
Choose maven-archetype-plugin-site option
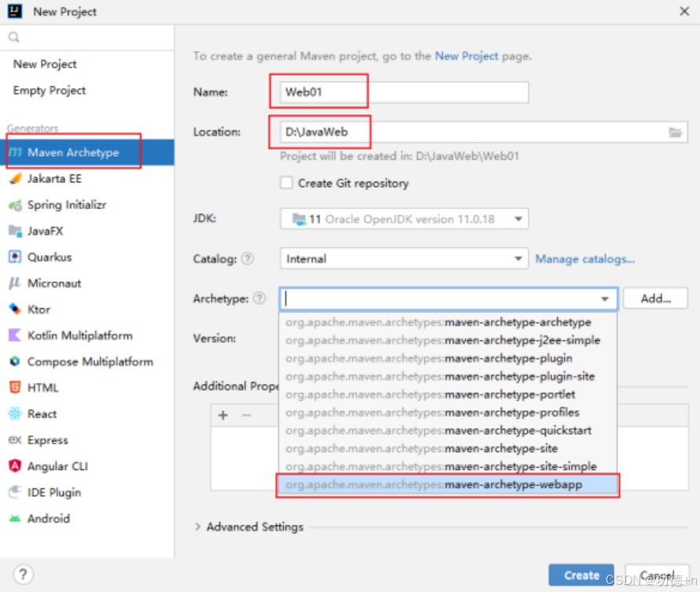click(448, 376)
